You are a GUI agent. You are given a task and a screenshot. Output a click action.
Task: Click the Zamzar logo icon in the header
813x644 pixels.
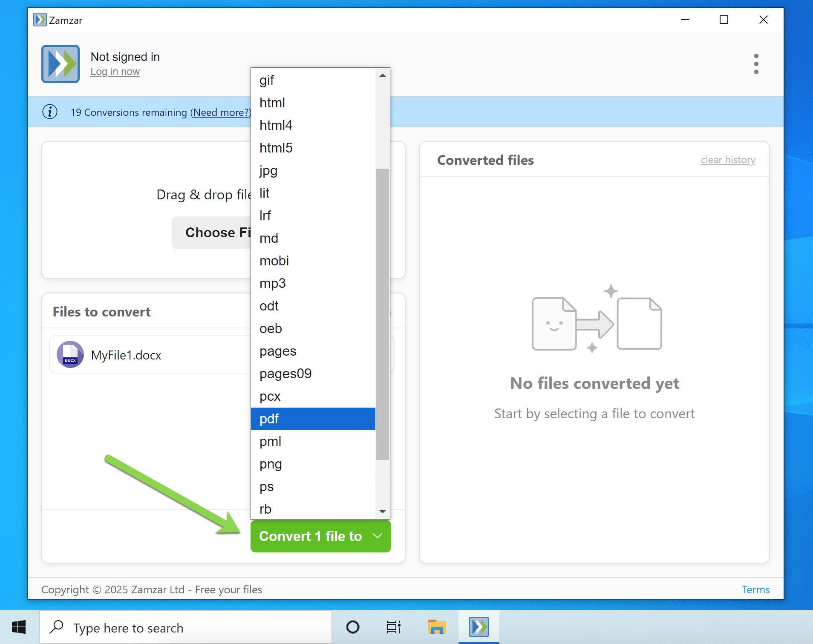click(x=60, y=63)
